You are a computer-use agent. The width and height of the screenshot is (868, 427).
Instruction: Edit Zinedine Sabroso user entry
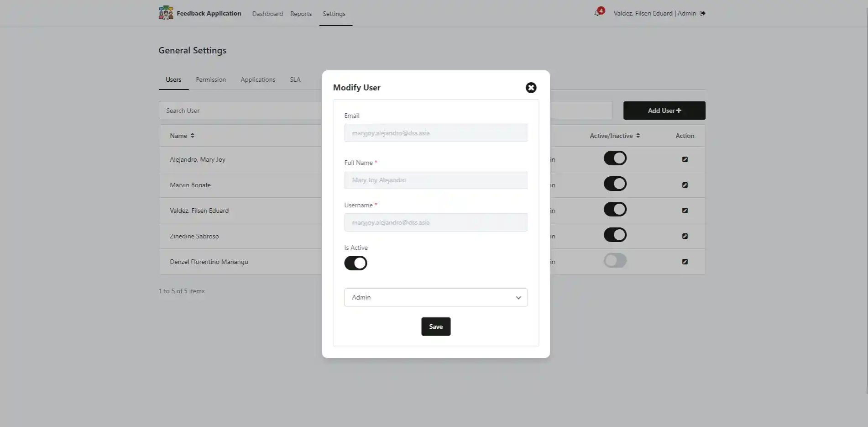[685, 236]
